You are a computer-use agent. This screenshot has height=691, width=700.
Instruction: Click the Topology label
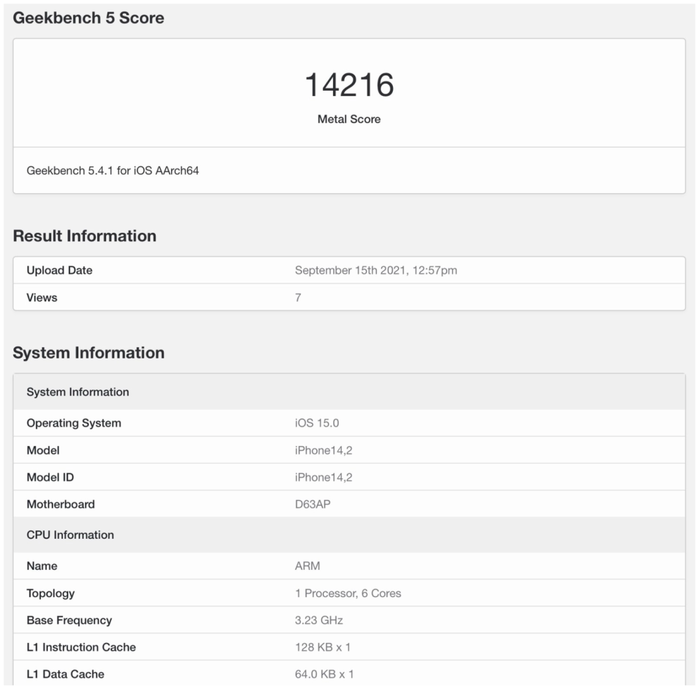pyautogui.click(x=51, y=594)
